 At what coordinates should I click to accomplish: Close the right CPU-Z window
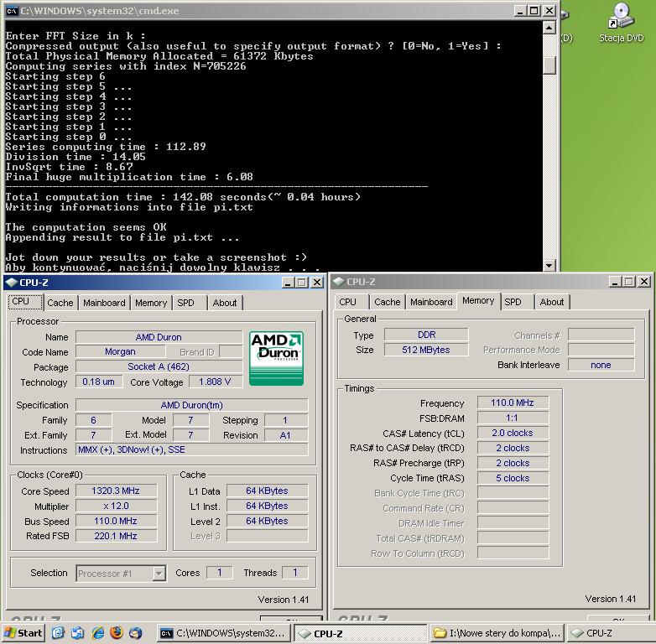(644, 282)
